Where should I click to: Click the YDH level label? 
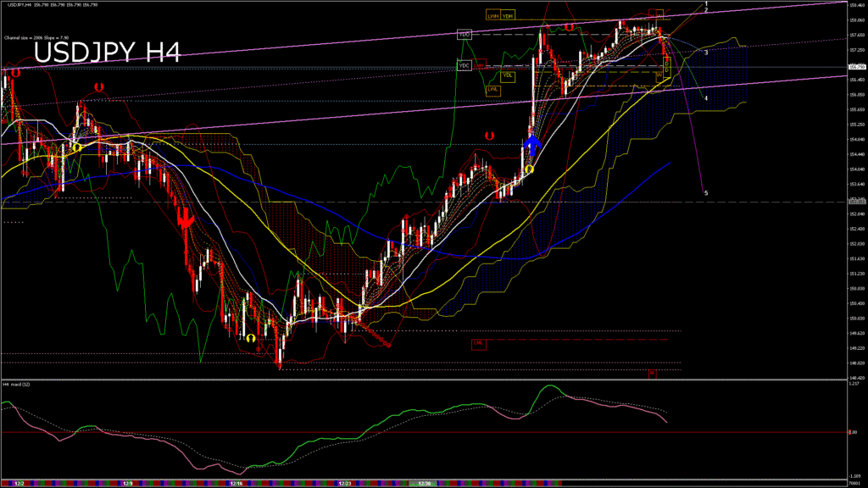click(508, 15)
